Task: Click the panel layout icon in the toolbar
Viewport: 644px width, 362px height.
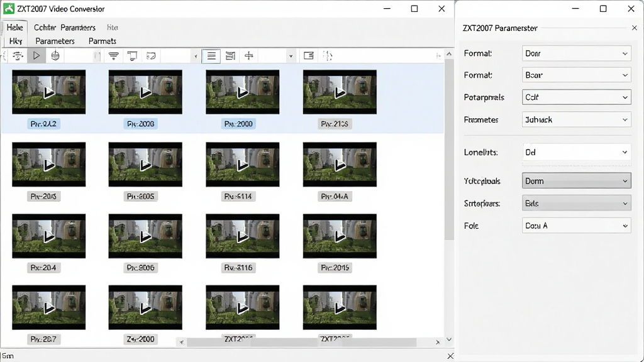Action: [308, 56]
